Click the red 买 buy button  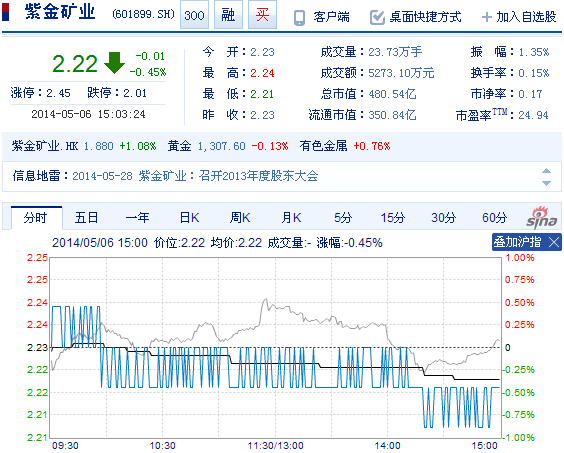[x=262, y=15]
